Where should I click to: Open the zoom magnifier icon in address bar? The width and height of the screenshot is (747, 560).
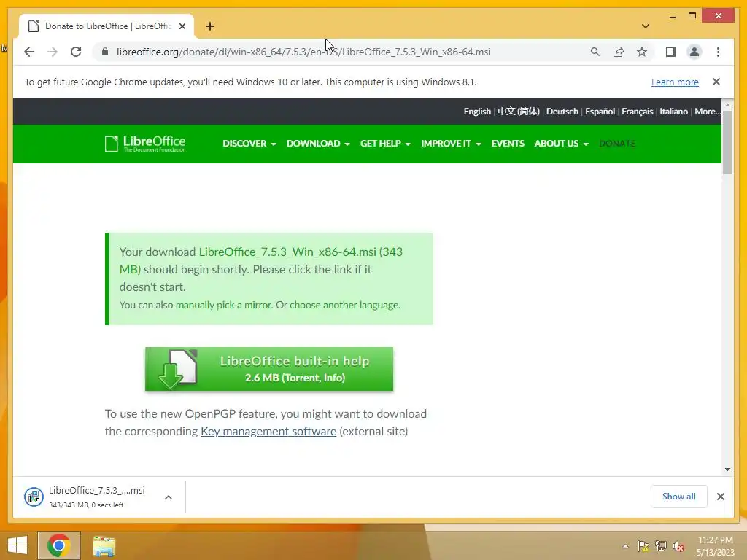[x=595, y=52]
